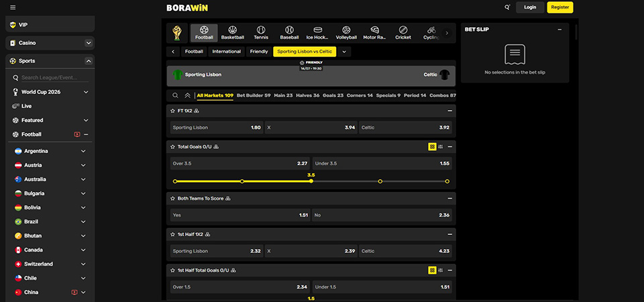
Task: Expand Switzerland leagues
Action: pyautogui.click(x=83, y=264)
